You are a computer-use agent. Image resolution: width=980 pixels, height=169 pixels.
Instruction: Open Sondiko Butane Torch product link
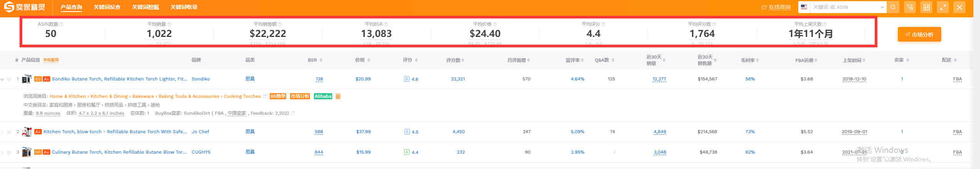coord(119,79)
